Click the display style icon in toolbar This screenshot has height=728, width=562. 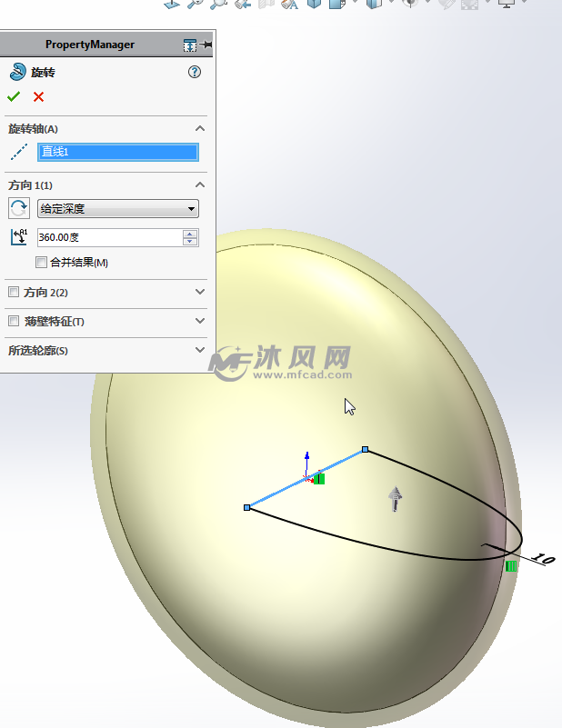point(374,4)
